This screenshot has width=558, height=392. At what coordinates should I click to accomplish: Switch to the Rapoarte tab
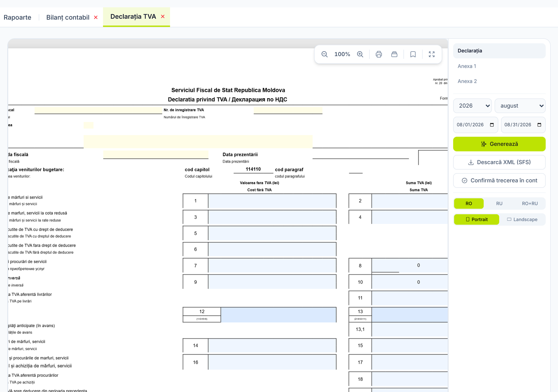[x=17, y=17]
